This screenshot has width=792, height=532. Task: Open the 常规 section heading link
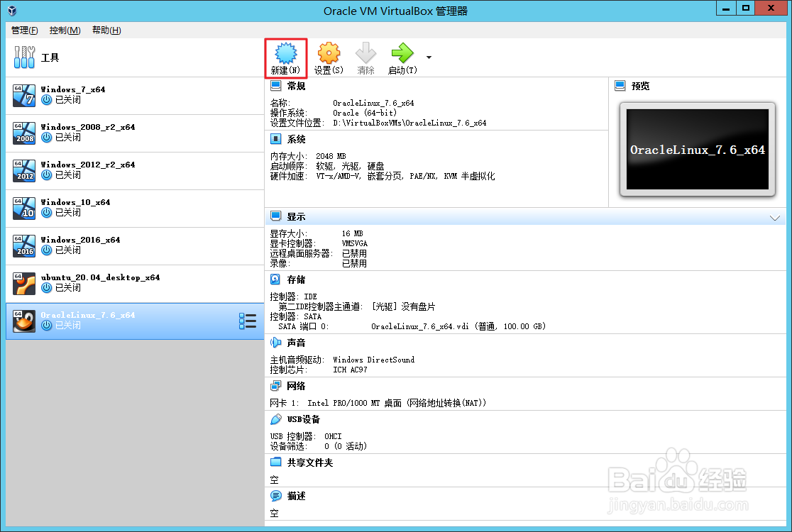[296, 86]
